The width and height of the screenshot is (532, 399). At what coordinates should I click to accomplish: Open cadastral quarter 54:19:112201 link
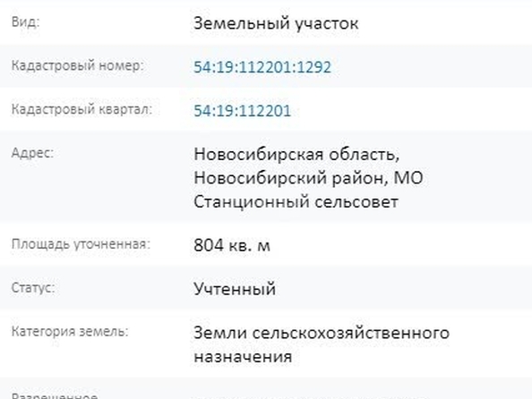(242, 111)
